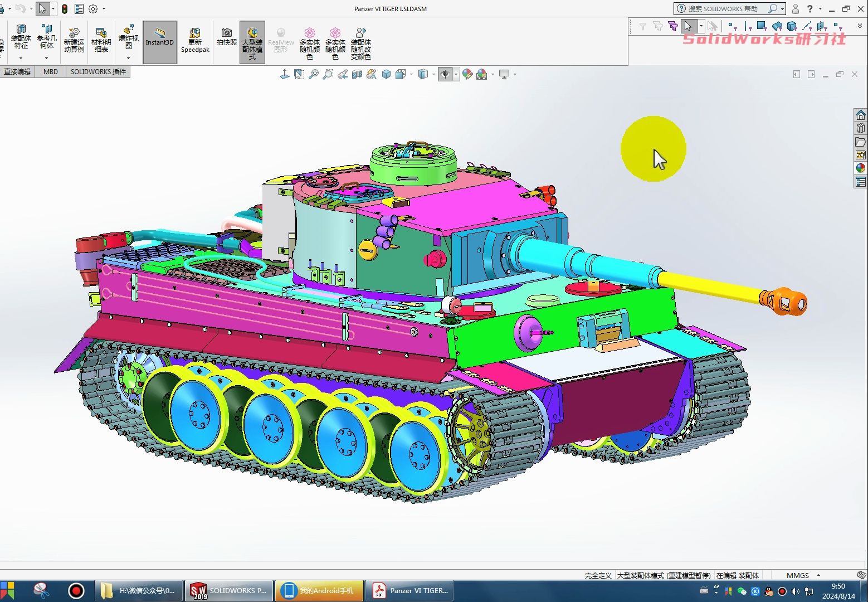Screen dimensions: 868x602
Task: Expand Reference Geometry dropdown arrow
Action: pos(47,58)
